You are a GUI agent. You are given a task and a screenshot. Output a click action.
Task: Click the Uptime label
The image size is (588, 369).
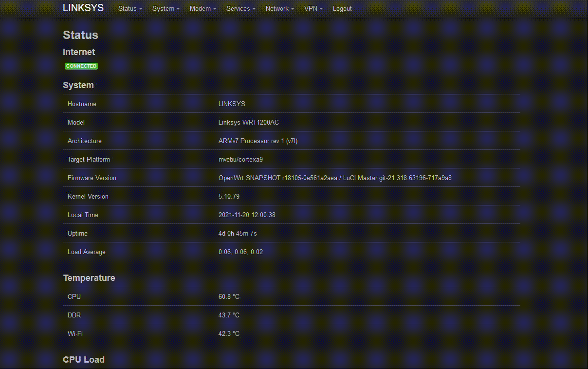77,233
